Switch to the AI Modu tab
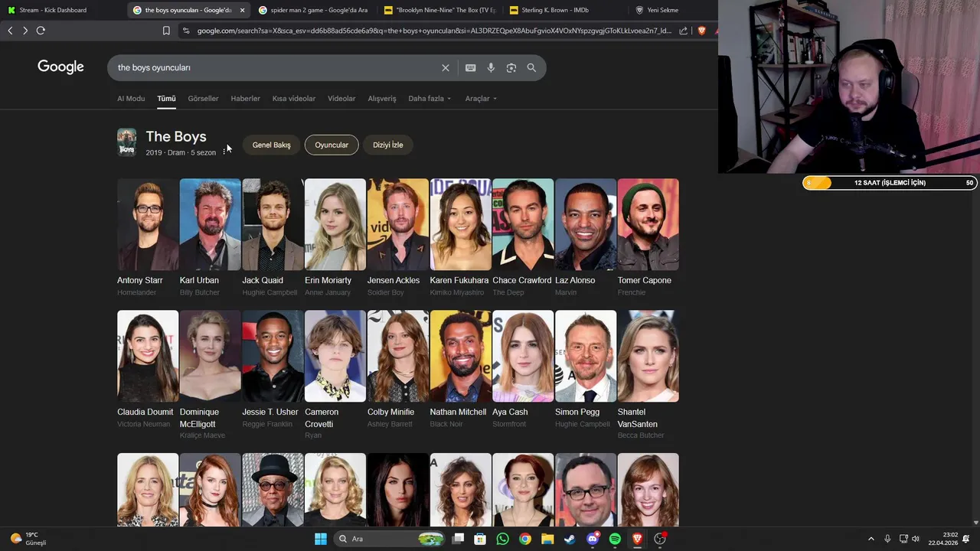 click(131, 99)
